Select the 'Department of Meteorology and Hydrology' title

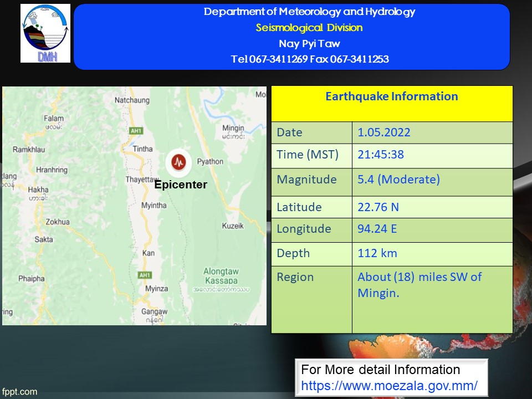[309, 12]
